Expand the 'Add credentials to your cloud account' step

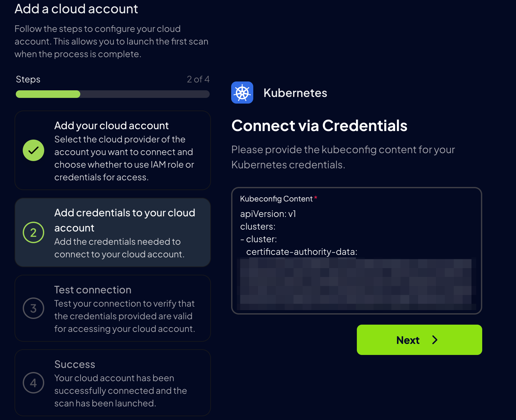(x=112, y=232)
